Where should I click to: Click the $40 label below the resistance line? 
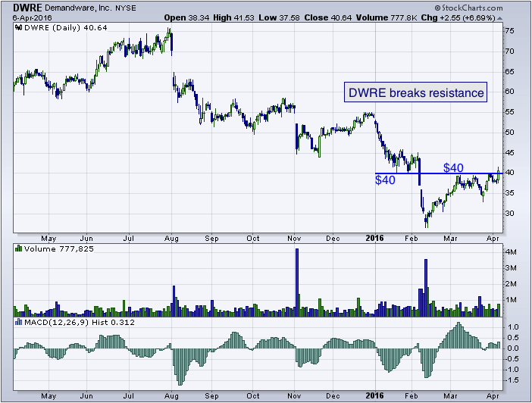(385, 180)
